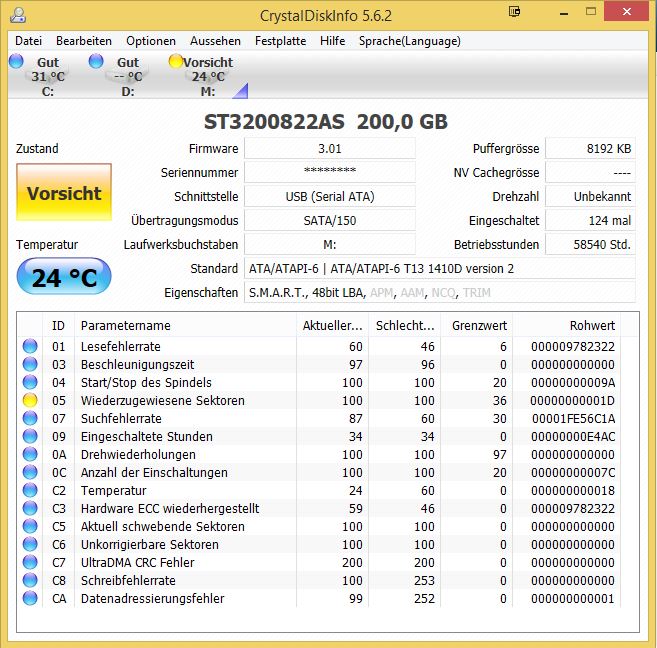The width and height of the screenshot is (657, 648).
Task: Click the ID column header
Action: coord(59,325)
